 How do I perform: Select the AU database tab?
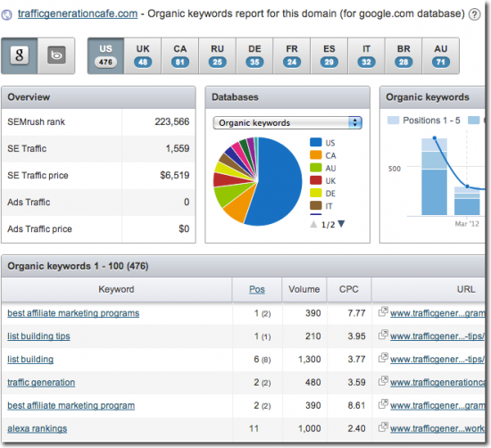click(x=441, y=55)
